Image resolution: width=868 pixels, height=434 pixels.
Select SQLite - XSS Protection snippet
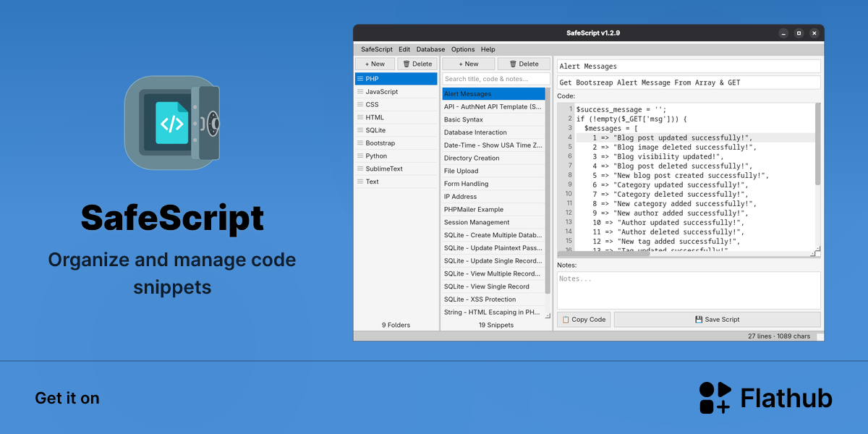(493, 299)
